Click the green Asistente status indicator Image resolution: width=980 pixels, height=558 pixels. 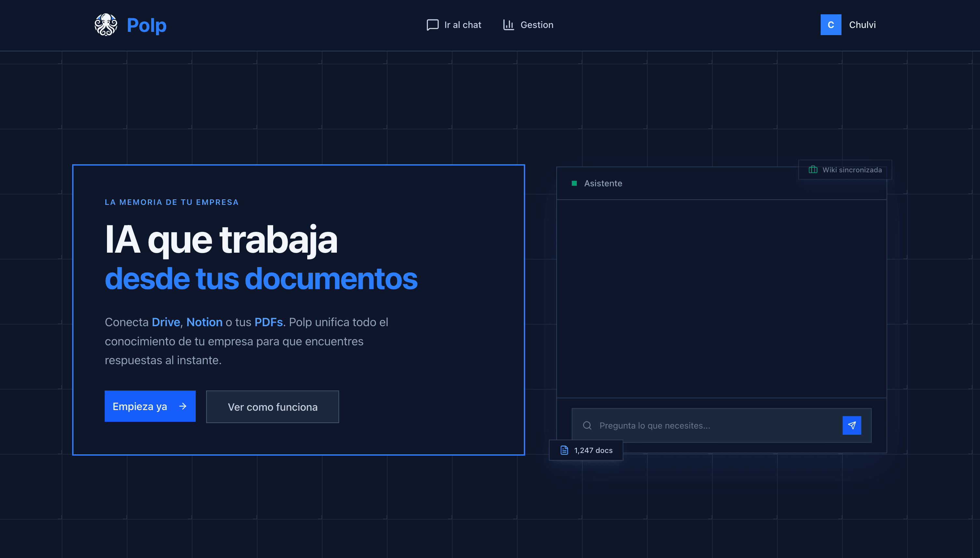(574, 184)
